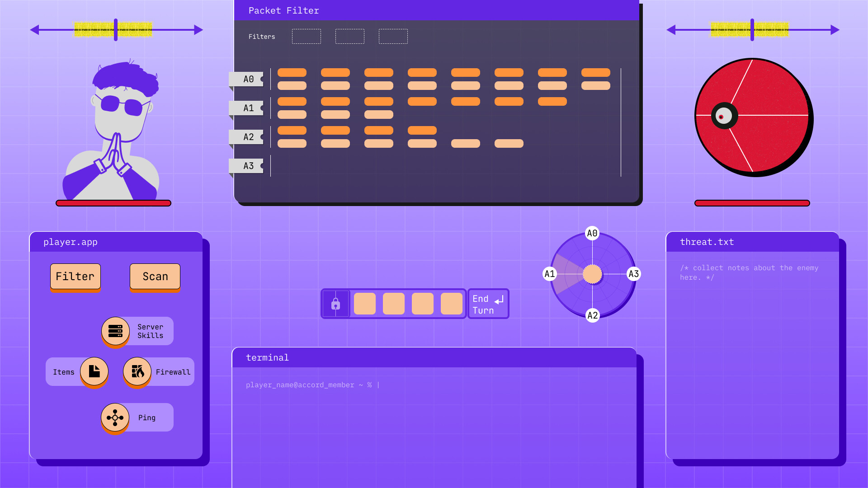This screenshot has height=488, width=868.
Task: Select the A0 node on radar
Action: coord(592,233)
